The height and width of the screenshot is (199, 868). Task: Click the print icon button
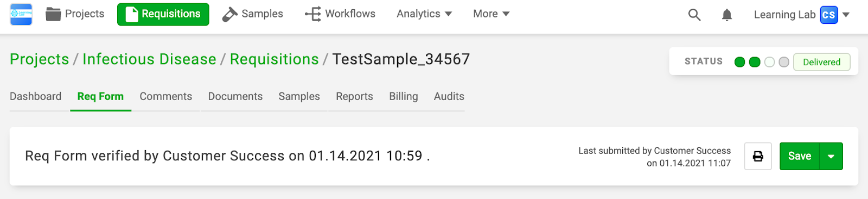[758, 157]
